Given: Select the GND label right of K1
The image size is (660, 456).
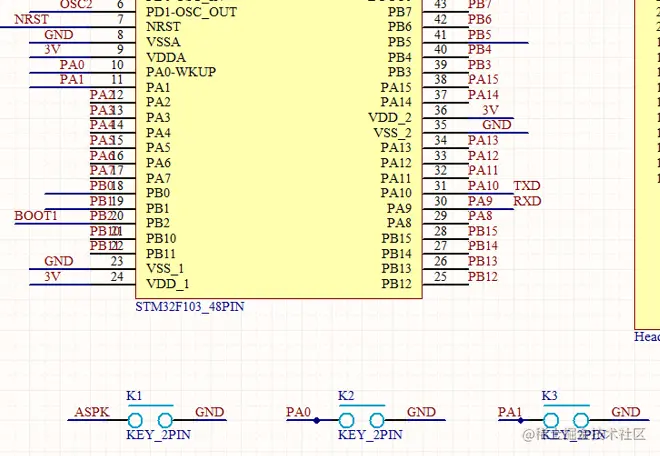Looking at the screenshot, I should point(209,412).
